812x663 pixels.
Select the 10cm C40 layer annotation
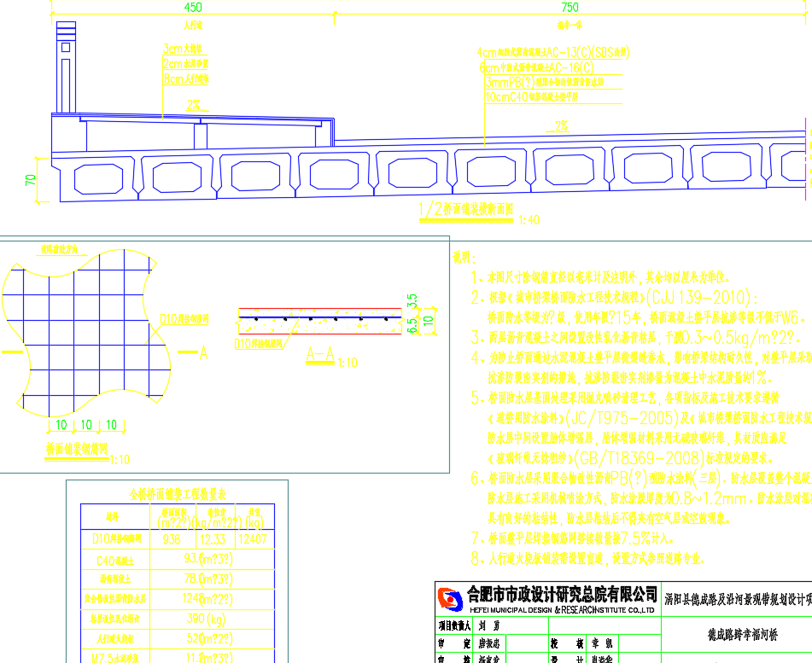tap(529, 97)
